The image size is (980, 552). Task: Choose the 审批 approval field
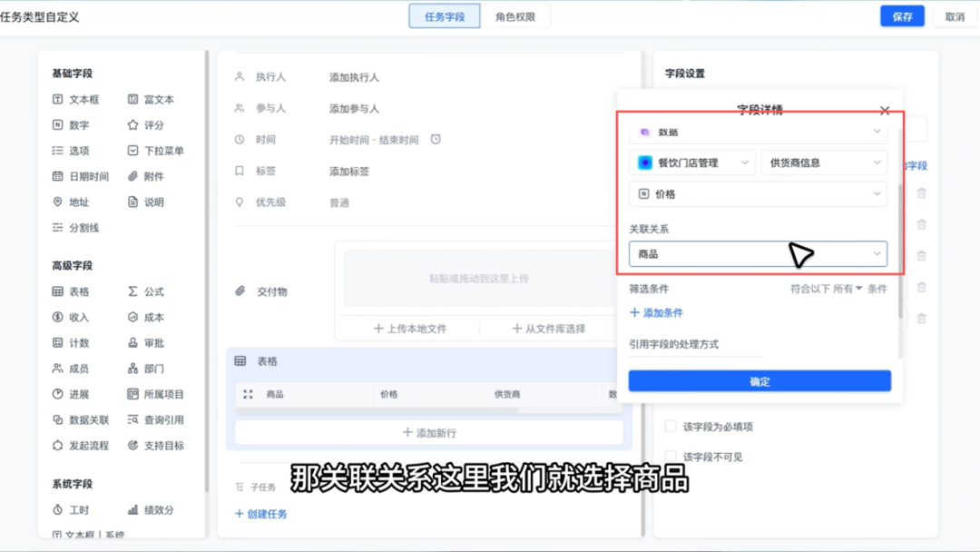pos(145,342)
